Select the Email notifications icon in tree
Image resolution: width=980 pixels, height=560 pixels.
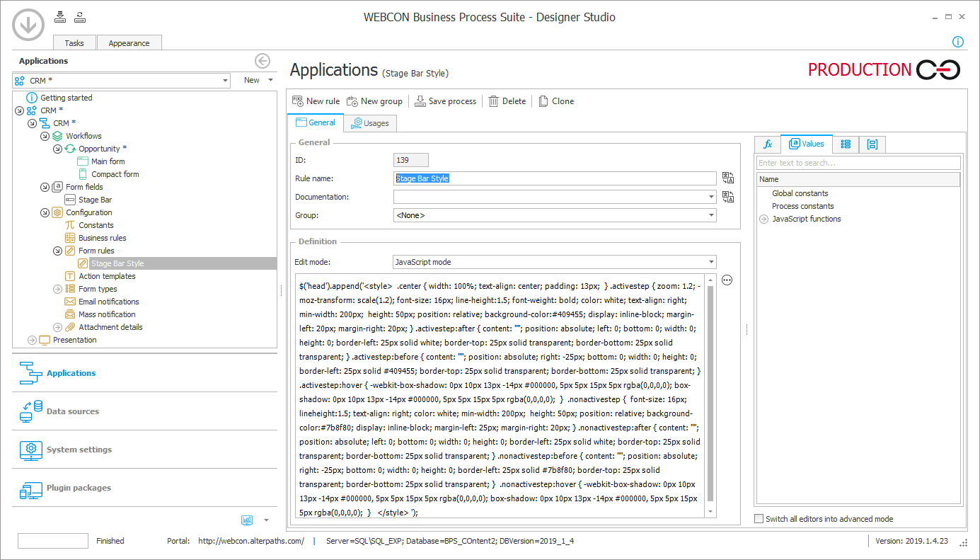pos(70,302)
